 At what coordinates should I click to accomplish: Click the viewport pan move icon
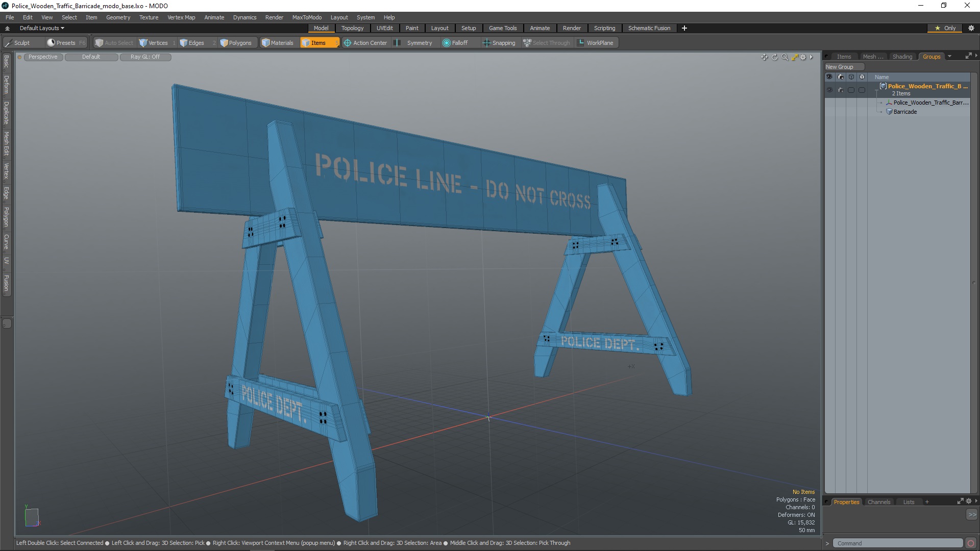pyautogui.click(x=764, y=57)
